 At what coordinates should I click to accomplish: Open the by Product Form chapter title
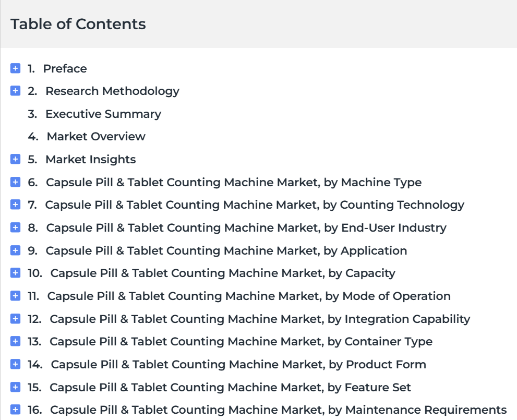click(x=238, y=365)
